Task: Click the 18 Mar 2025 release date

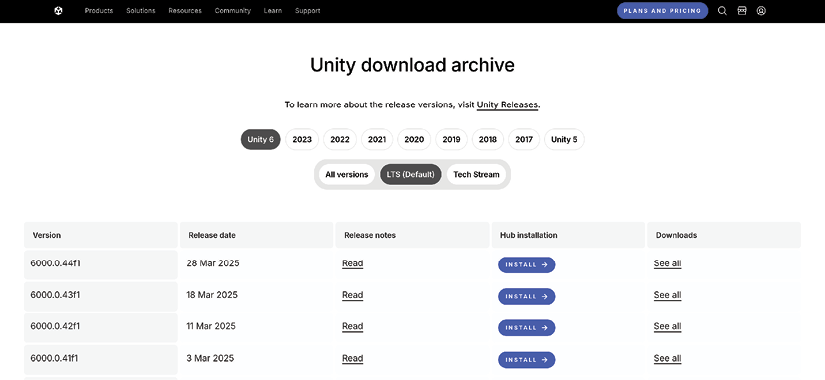Action: point(212,295)
